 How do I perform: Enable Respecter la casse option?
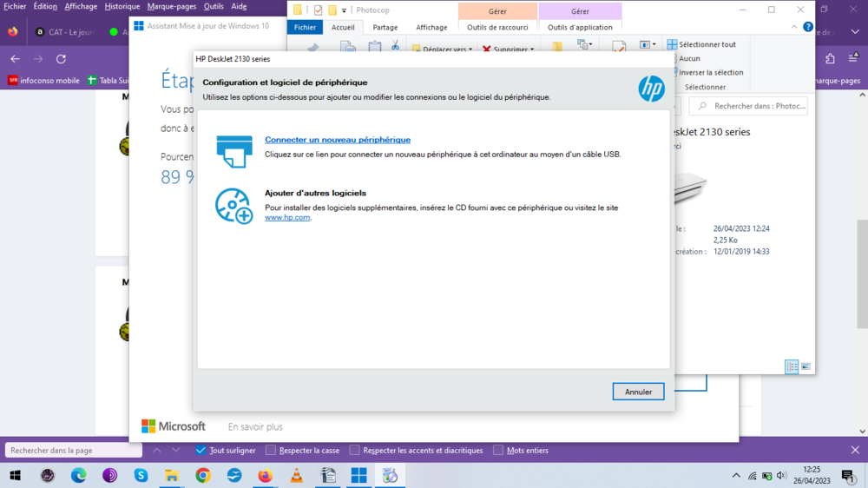[x=271, y=451]
